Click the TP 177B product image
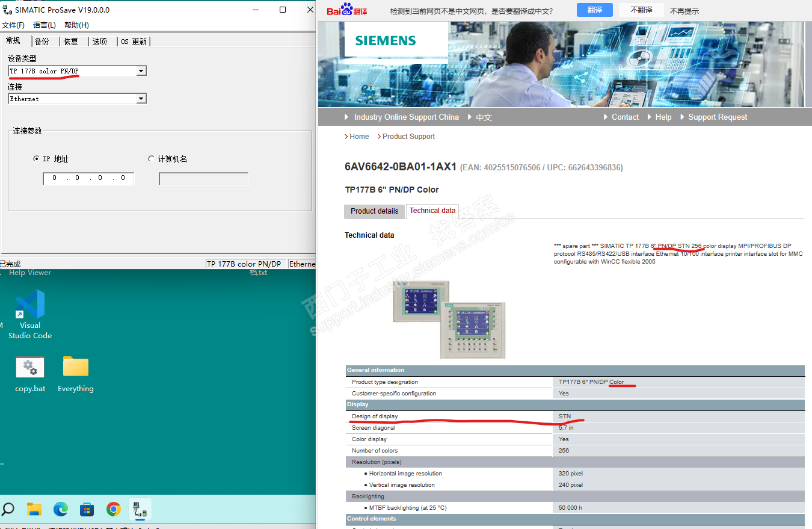The height and width of the screenshot is (529, 812). coord(449,319)
